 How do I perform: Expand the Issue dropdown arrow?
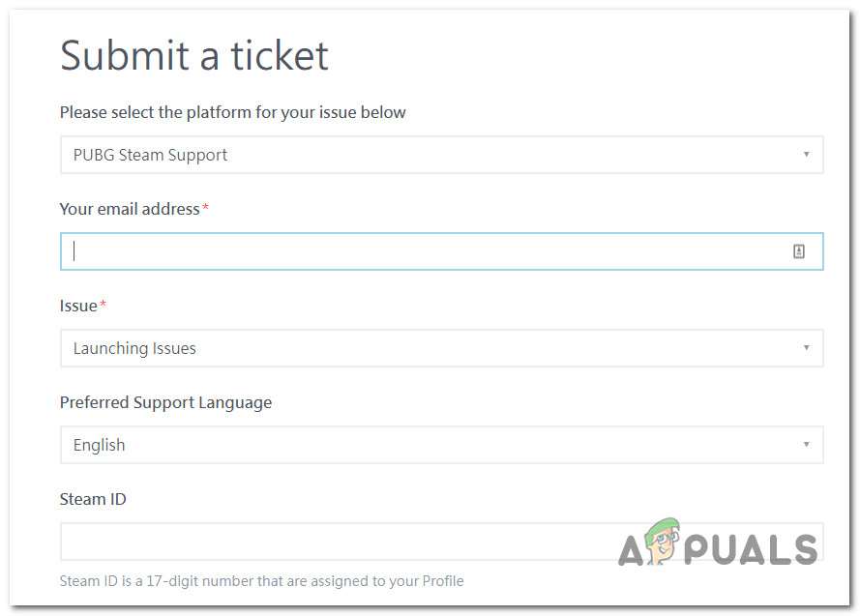click(x=806, y=348)
